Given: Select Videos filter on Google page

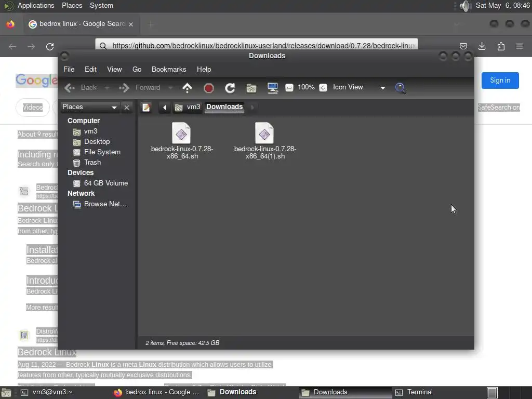Looking at the screenshot, I should coord(33,108).
